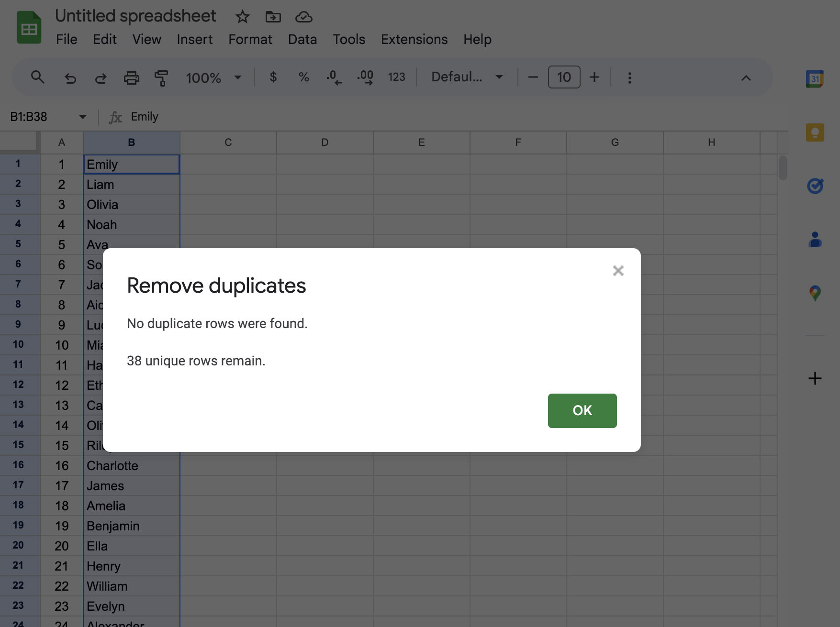Image resolution: width=840 pixels, height=627 pixels.
Task: Open the File menu
Action: tap(67, 39)
